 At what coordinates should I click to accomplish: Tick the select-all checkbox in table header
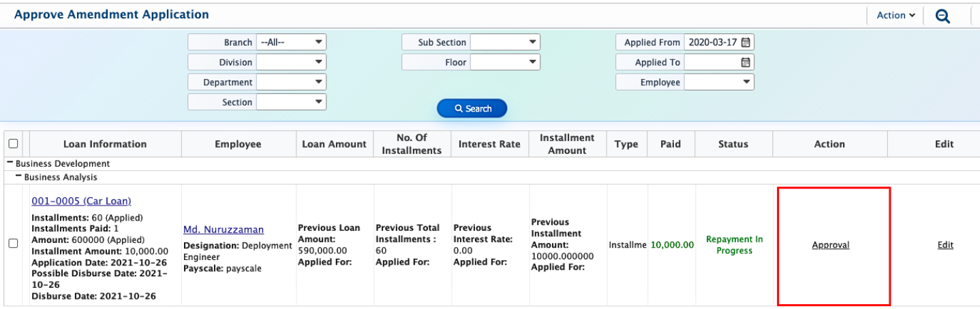tap(13, 144)
